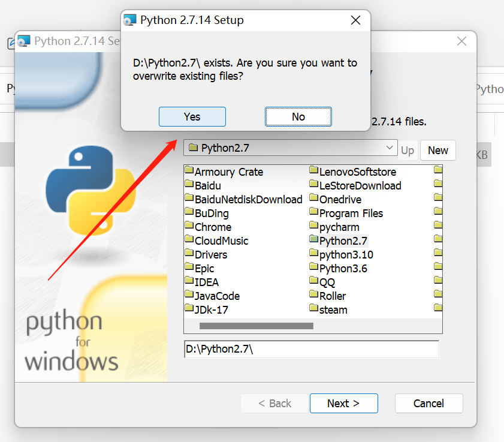The width and height of the screenshot is (504, 442).
Task: Select the Onedrive folder name
Action: tap(340, 200)
